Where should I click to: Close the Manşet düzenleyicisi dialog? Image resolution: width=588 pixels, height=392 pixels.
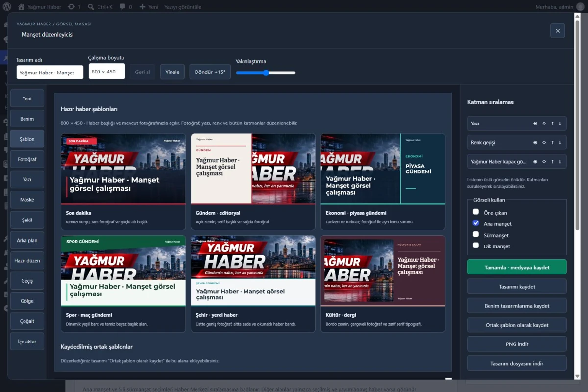click(x=558, y=30)
